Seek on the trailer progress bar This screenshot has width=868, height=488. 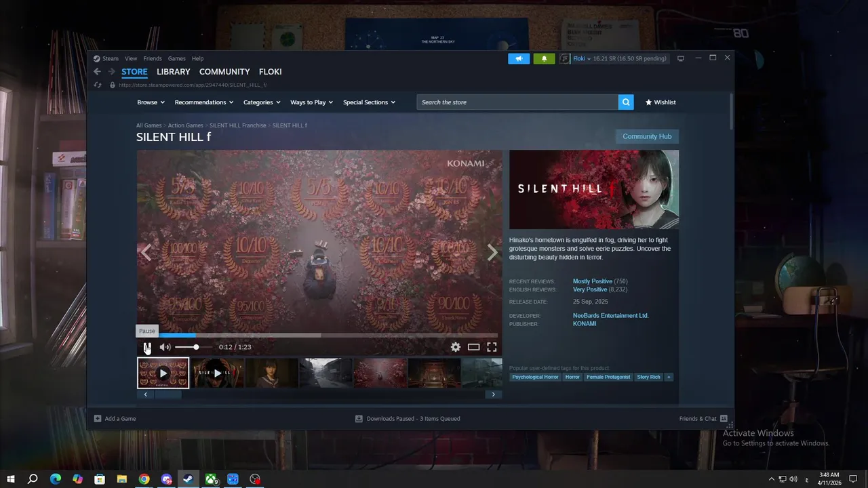coord(317,335)
